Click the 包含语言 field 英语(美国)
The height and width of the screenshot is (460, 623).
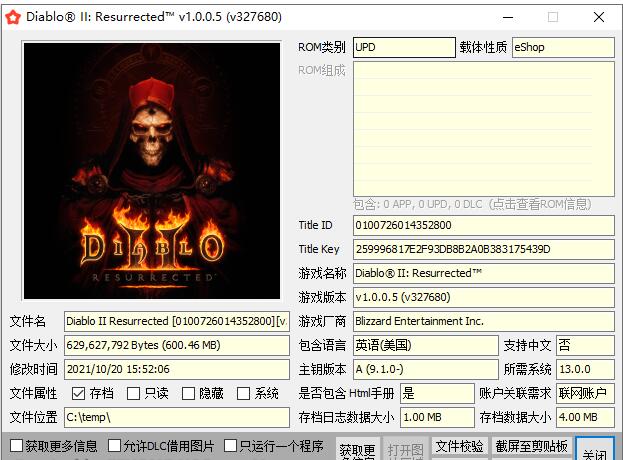click(426, 345)
